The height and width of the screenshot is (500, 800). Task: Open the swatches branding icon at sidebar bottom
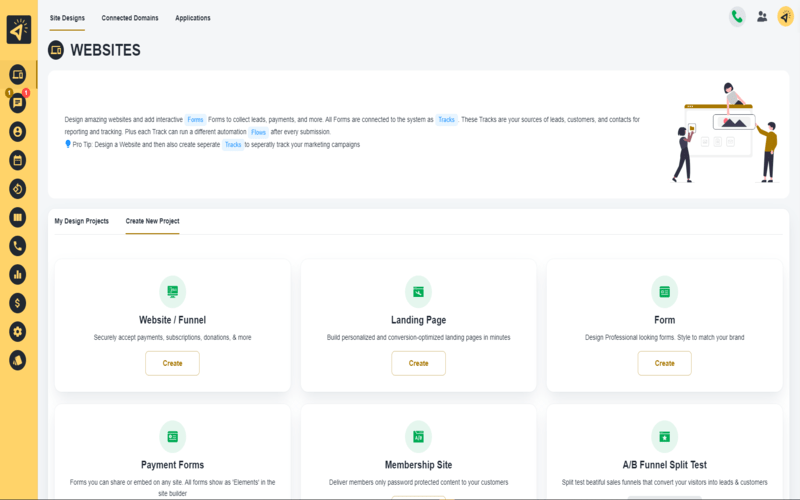tap(17, 361)
